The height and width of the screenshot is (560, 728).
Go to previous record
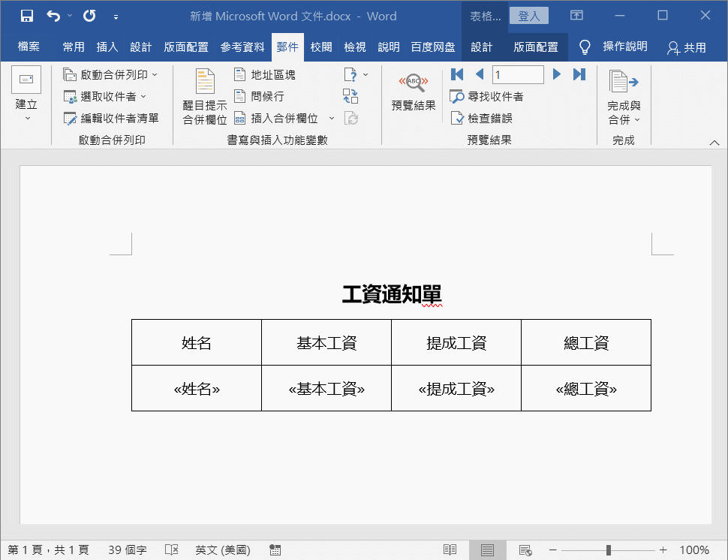click(x=480, y=74)
